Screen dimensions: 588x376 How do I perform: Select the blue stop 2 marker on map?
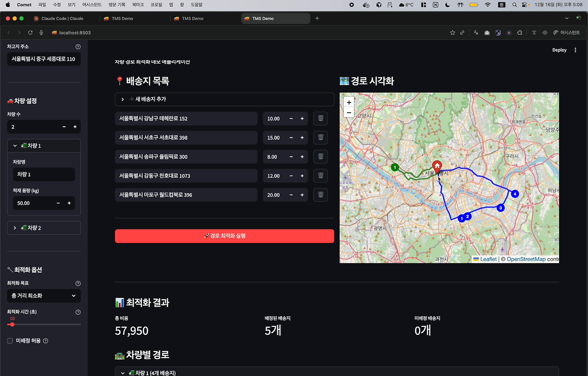(x=468, y=216)
